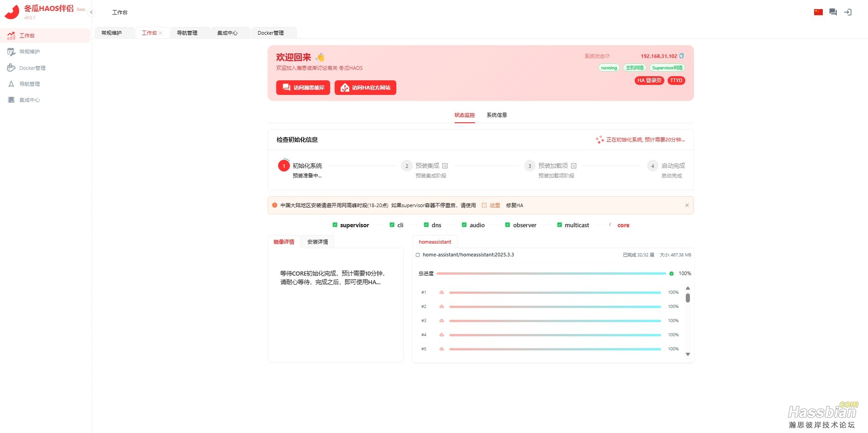Open the HA 登录页 button
This screenshot has width=868, height=433.
(x=649, y=80)
